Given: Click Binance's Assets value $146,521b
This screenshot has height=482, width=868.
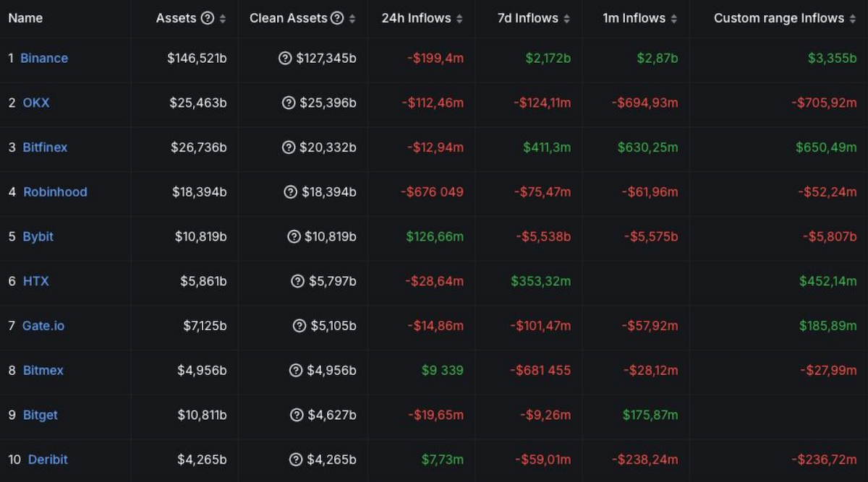Looking at the screenshot, I should click(x=197, y=58).
